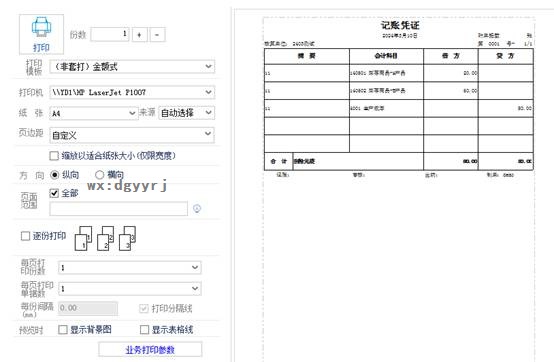Click the 每份间隔 0.00 field
This screenshot has height=362, width=554.
[x=88, y=308]
